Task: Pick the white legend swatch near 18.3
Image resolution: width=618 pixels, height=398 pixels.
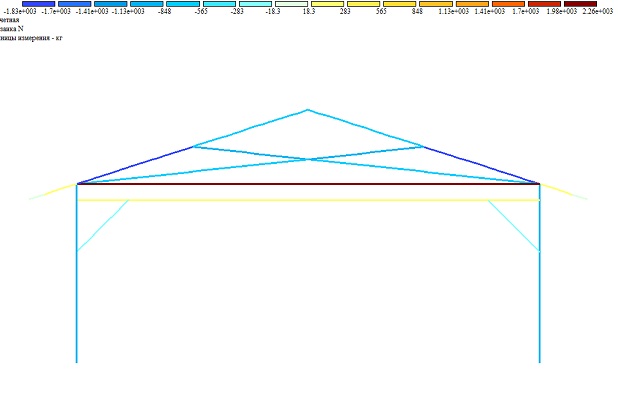Action: pyautogui.click(x=291, y=4)
